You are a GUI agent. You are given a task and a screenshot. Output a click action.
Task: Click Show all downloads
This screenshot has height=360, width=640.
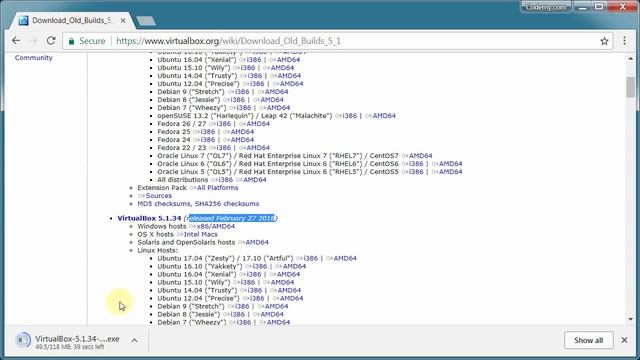point(588,340)
